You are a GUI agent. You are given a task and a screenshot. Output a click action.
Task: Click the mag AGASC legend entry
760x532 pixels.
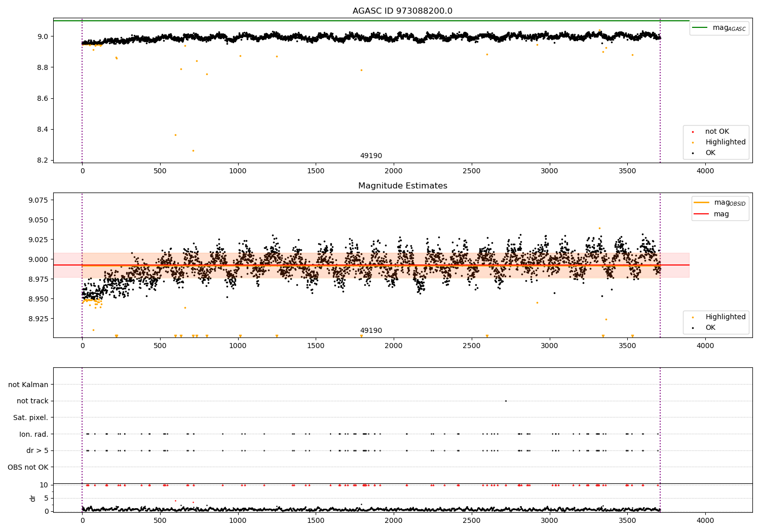tap(719, 28)
